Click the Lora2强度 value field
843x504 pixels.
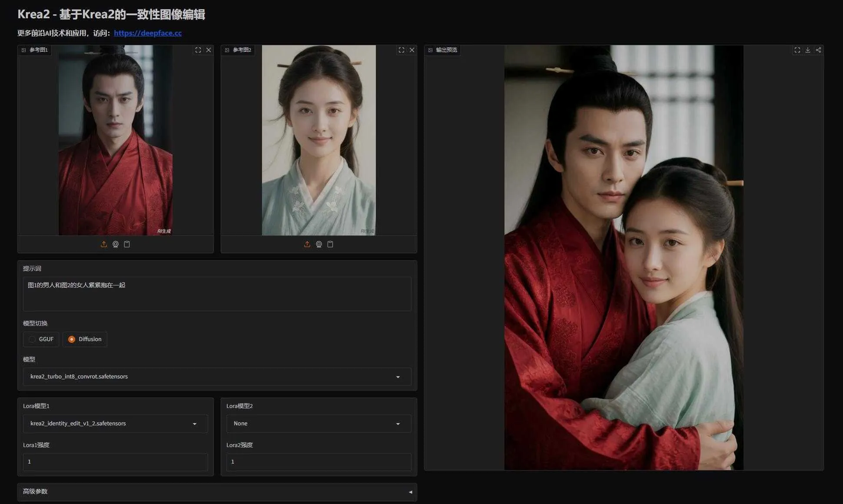319,462
